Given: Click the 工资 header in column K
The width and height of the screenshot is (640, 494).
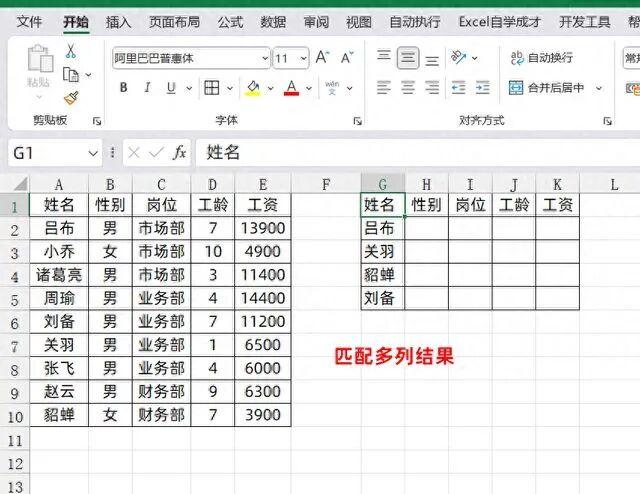Looking at the screenshot, I should (558, 205).
